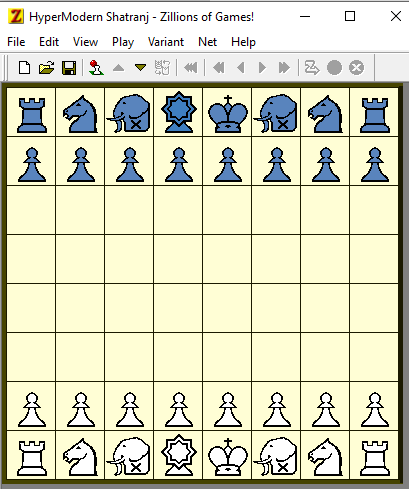Select the blue general star piece
409x489 pixels.
[179, 112]
